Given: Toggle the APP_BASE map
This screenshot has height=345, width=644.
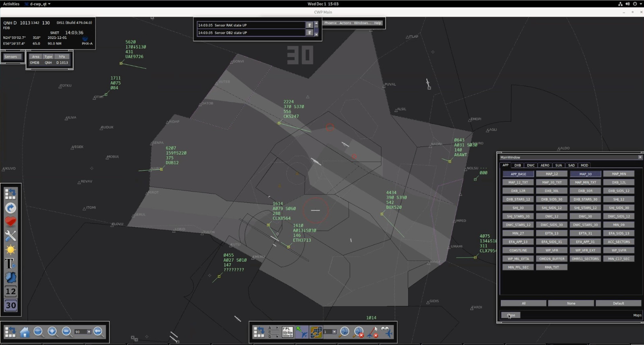Looking at the screenshot, I should pyautogui.click(x=518, y=174).
